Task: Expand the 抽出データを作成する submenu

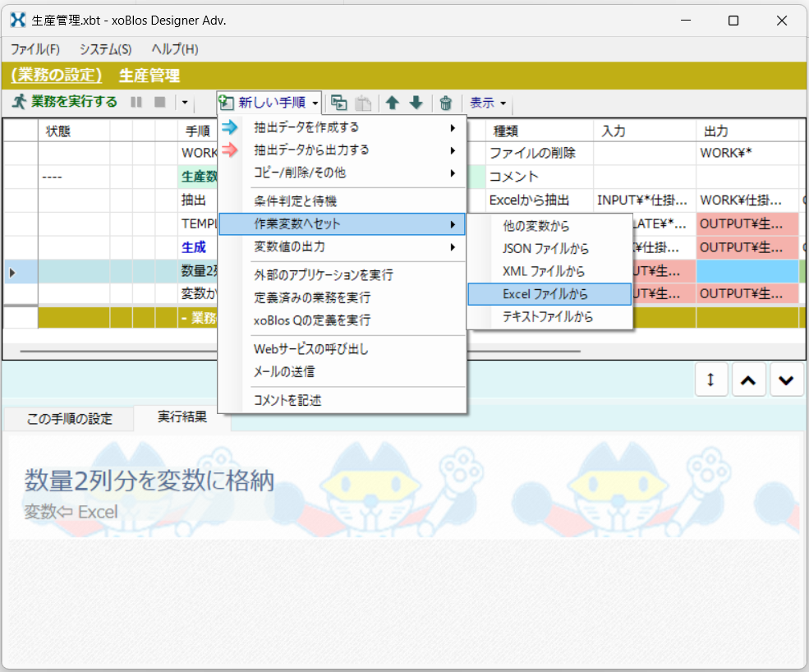Action: pyautogui.click(x=342, y=127)
